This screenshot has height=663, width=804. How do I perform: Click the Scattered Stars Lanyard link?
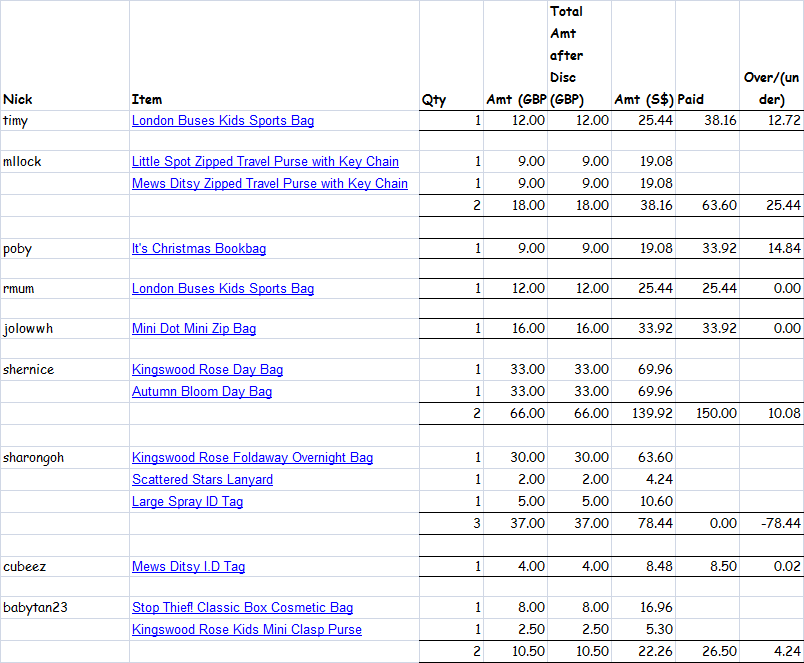(x=203, y=479)
